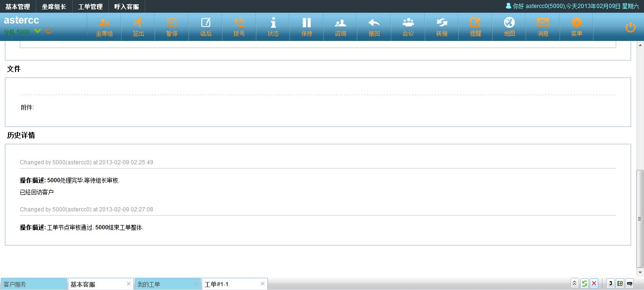Image resolution: width=644 pixels, height=290 pixels.
Task: Open the 基本管理 menu
Action: pos(18,7)
